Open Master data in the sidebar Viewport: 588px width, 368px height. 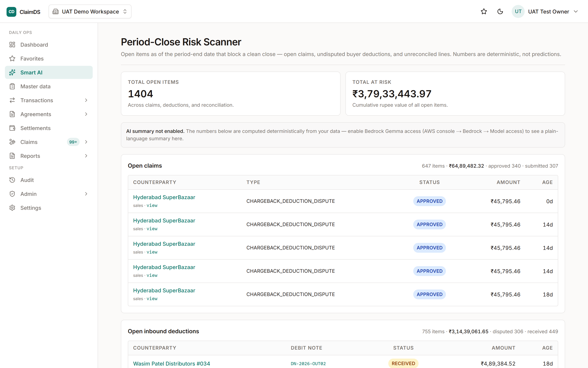(x=49, y=86)
